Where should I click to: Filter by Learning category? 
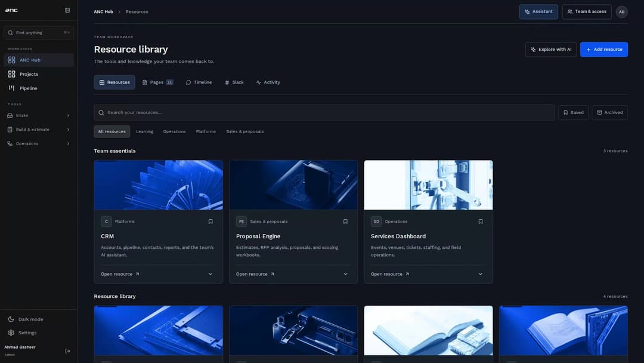pos(144,131)
